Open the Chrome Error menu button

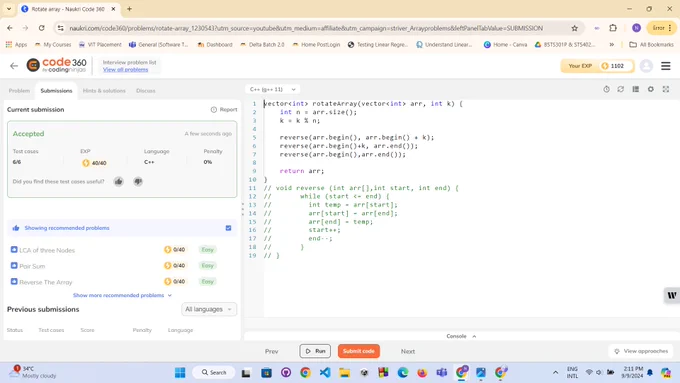tap(662, 28)
